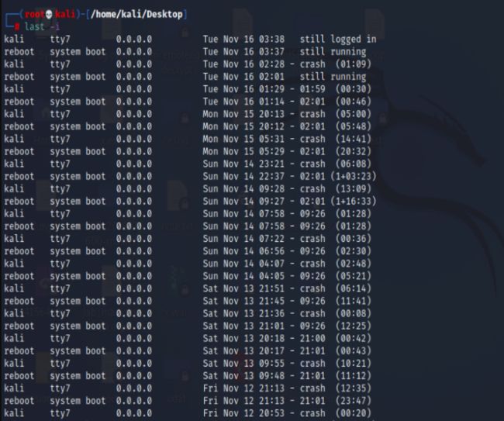Click 'kali' on the Sun Nov 14 07:58 row
504x421 pixels.
(x=14, y=214)
